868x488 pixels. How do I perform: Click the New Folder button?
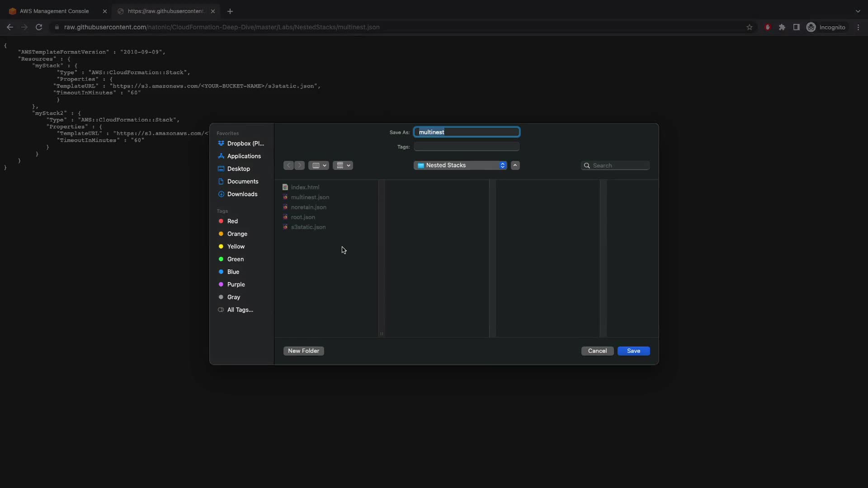click(x=303, y=351)
